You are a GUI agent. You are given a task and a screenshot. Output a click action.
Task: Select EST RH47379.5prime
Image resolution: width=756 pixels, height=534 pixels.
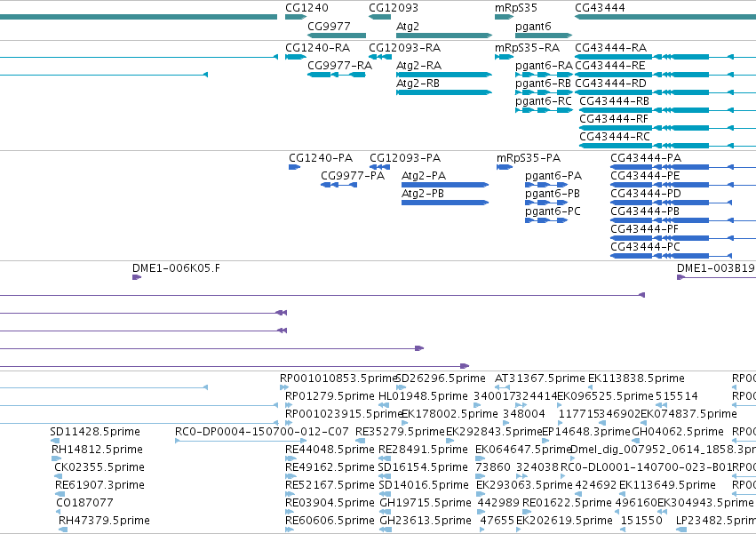coord(104,522)
